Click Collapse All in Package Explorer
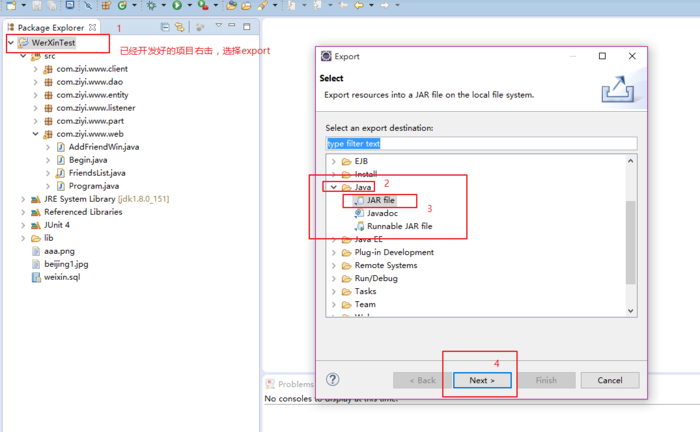Viewport: 700px width, 432px height. [165, 27]
